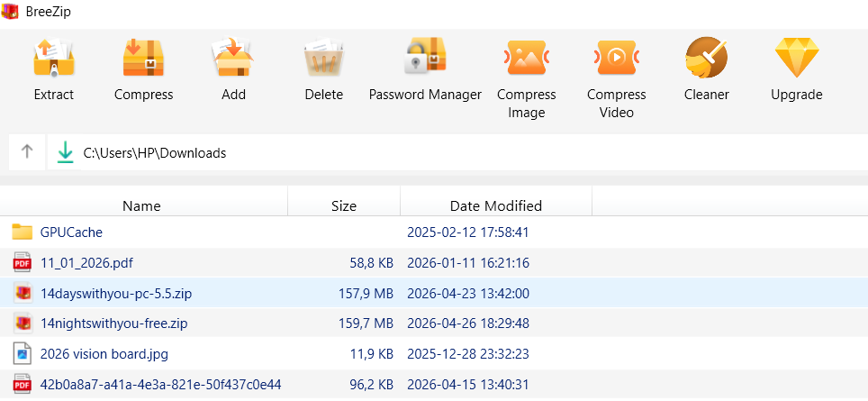Click the Upgrade diamond icon
The height and width of the screenshot is (401, 868).
pyautogui.click(x=797, y=59)
